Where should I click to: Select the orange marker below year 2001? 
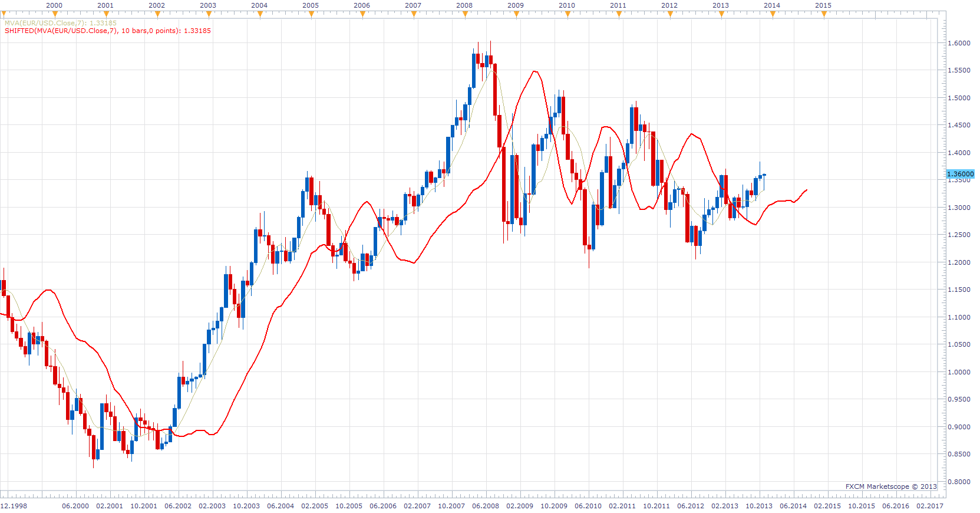pos(106,14)
